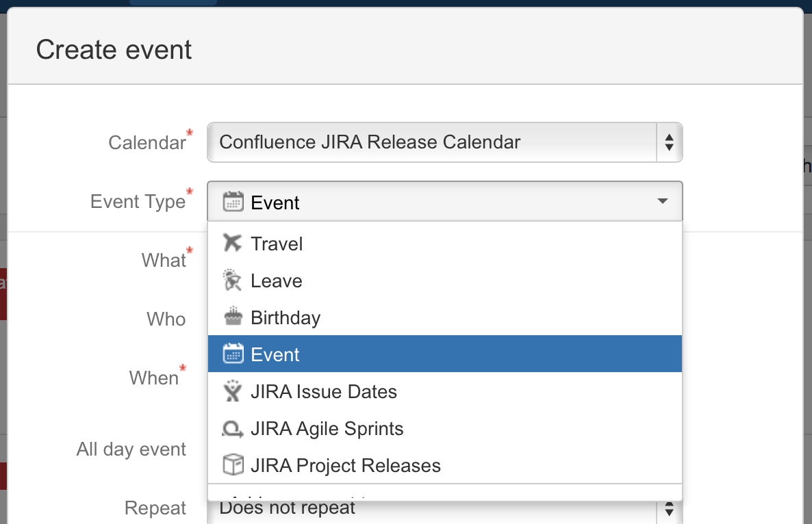Click calendar icon in Event Type field
The height and width of the screenshot is (524, 812).
[x=233, y=201]
